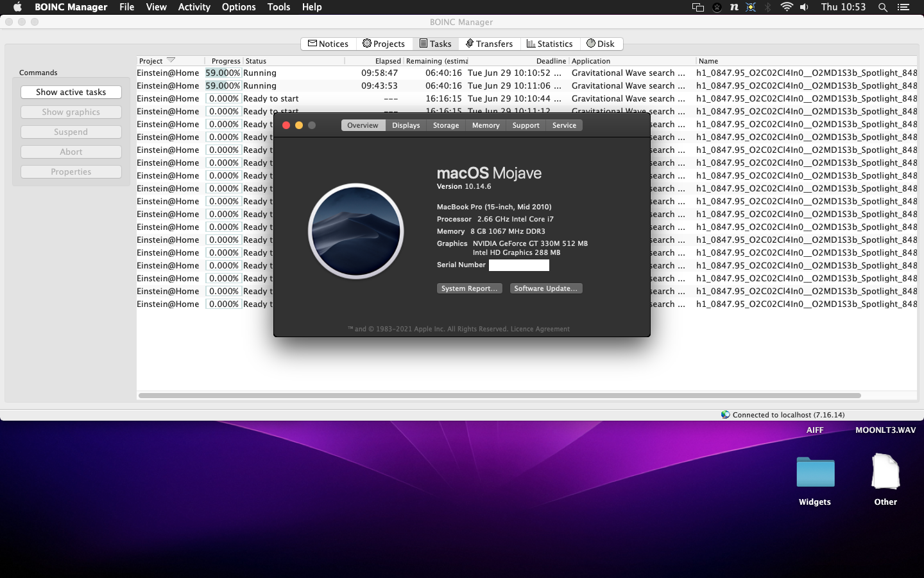924x578 pixels.
Task: Click the progress bar of task elapsed 09:58:47
Action: [x=223, y=73]
